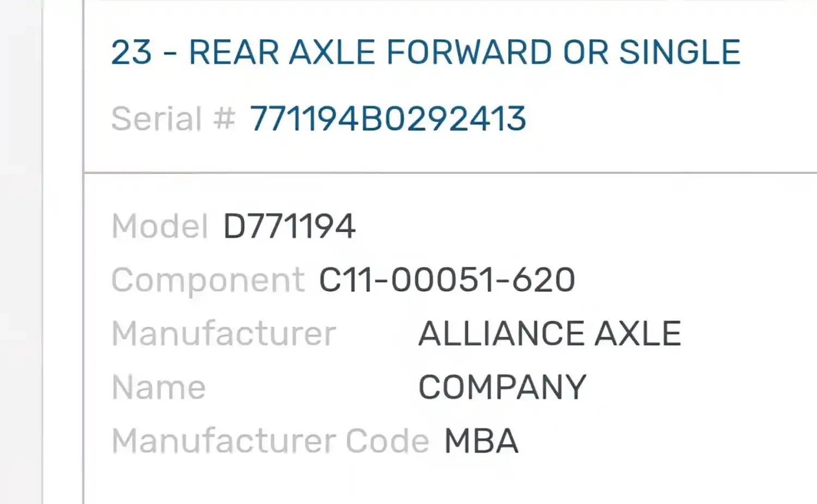
Task: Click the horizontal divider below the serial number
Action: click(x=450, y=173)
